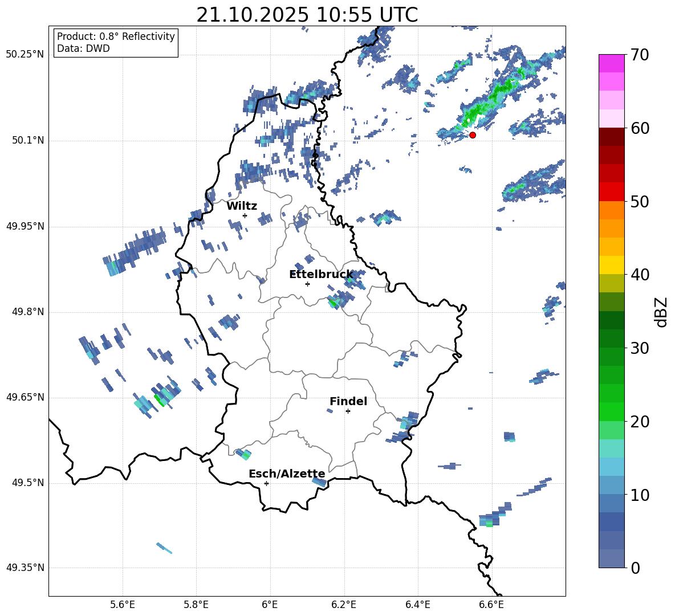Click the magenta 70 dBZ colorbar top
The width and height of the screenshot is (675, 616).
[x=612, y=63]
